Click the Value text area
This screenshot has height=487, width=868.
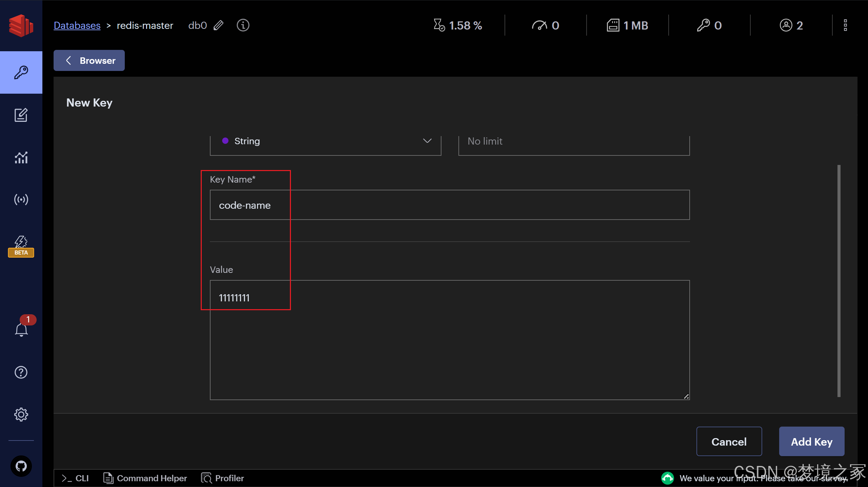pyautogui.click(x=450, y=340)
